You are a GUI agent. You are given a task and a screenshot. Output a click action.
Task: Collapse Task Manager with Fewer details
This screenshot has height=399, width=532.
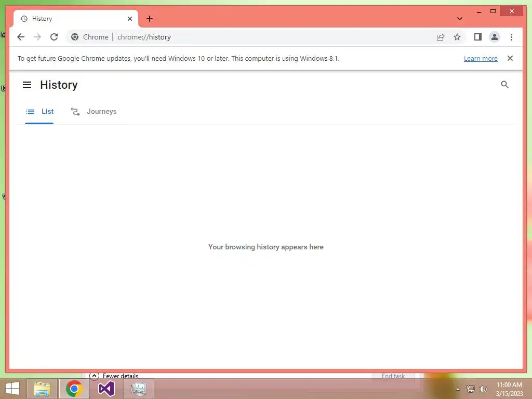coord(114,376)
